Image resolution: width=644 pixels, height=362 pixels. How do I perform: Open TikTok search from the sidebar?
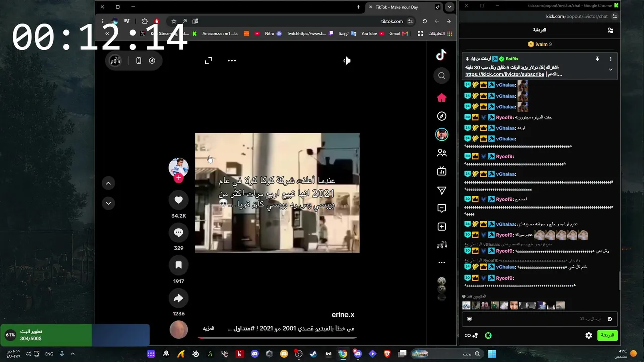click(x=442, y=76)
